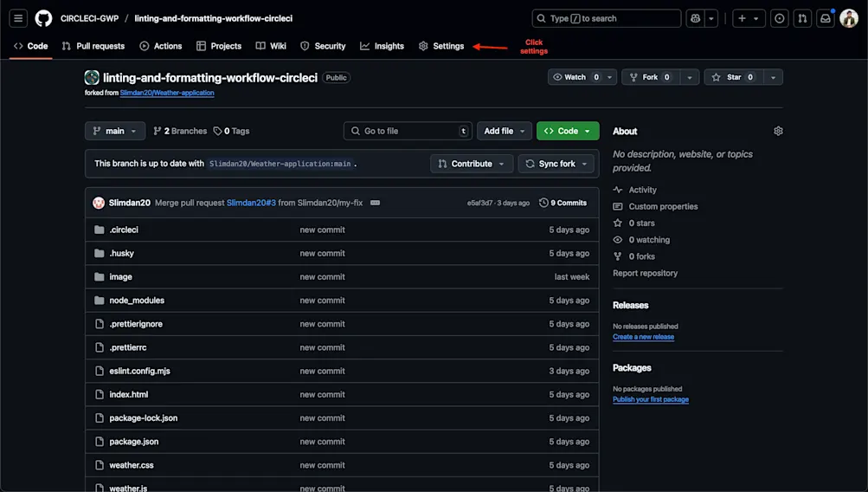Open the hamburger navigation menu
The width and height of the screenshot is (868, 492).
point(18,18)
